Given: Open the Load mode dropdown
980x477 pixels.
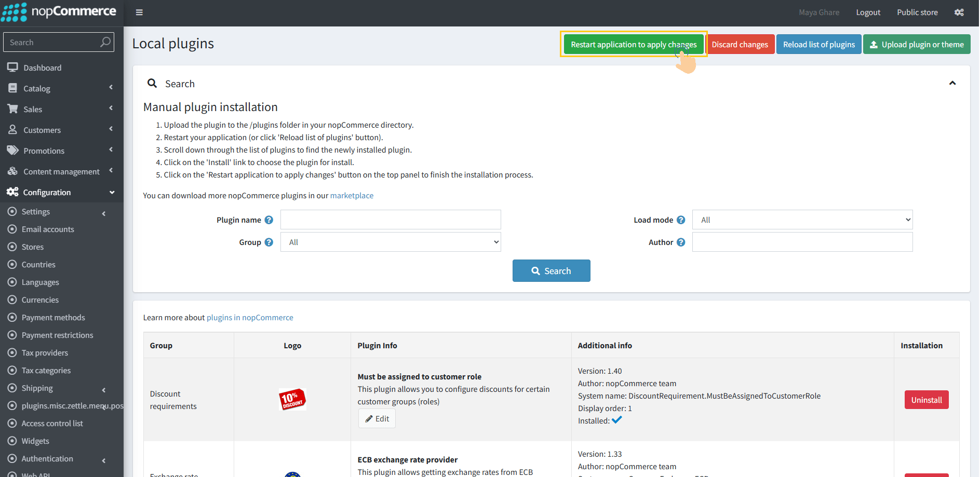Looking at the screenshot, I should click(x=802, y=220).
